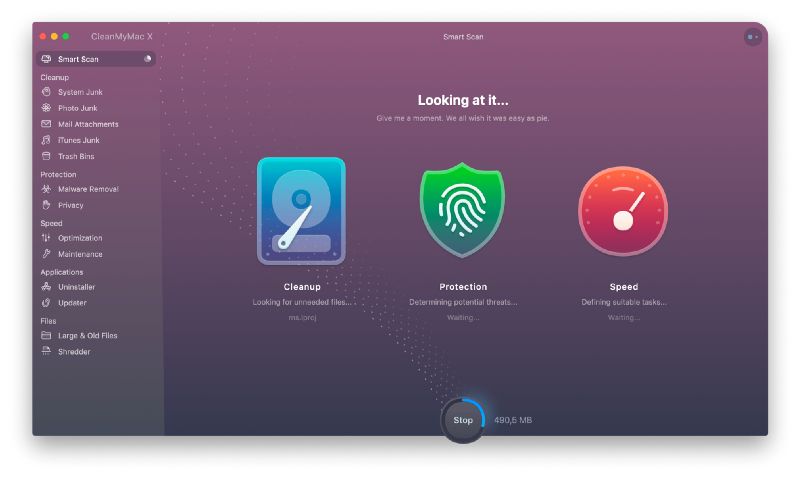800x478 pixels.
Task: Click the 480,5 MB scanned size value
Action: [x=513, y=420]
